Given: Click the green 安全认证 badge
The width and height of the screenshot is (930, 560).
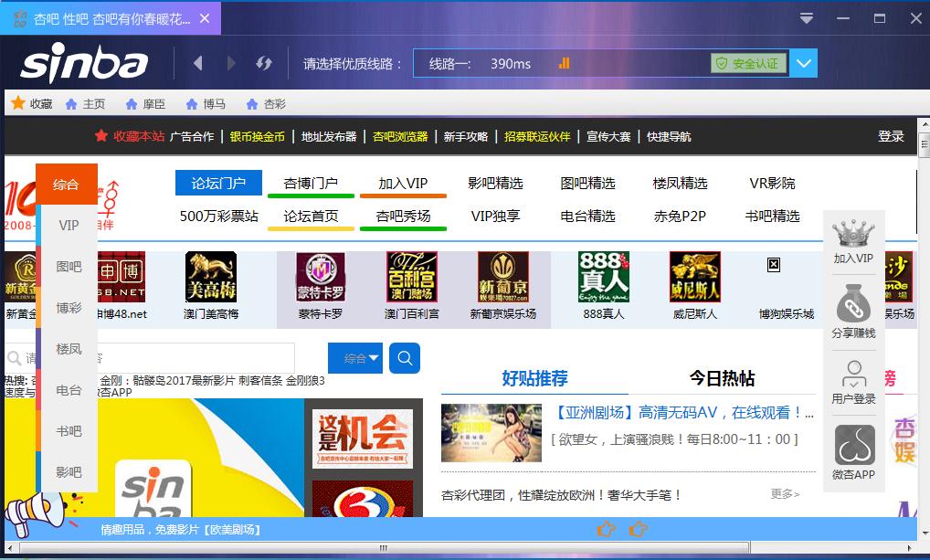Looking at the screenshot, I should (748, 63).
